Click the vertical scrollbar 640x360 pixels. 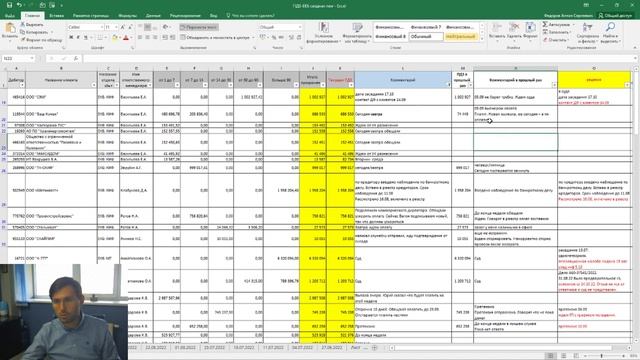[x=636, y=204]
